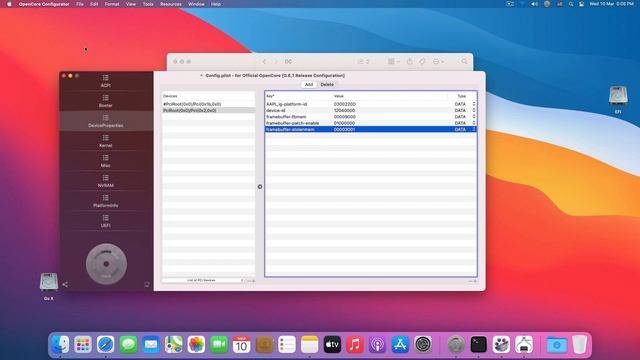Sort the table by Key column header
This screenshot has width=640, height=360.
pyautogui.click(x=270, y=96)
